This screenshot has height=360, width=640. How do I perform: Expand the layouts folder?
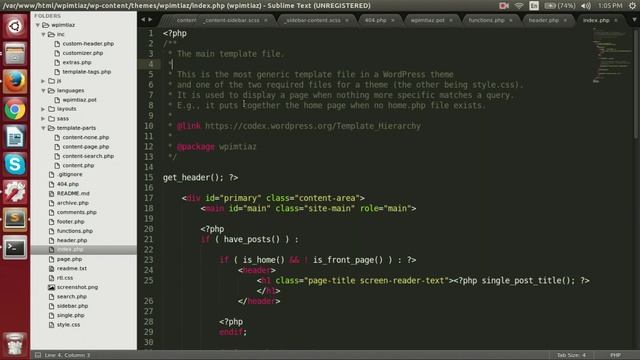[x=43, y=109]
